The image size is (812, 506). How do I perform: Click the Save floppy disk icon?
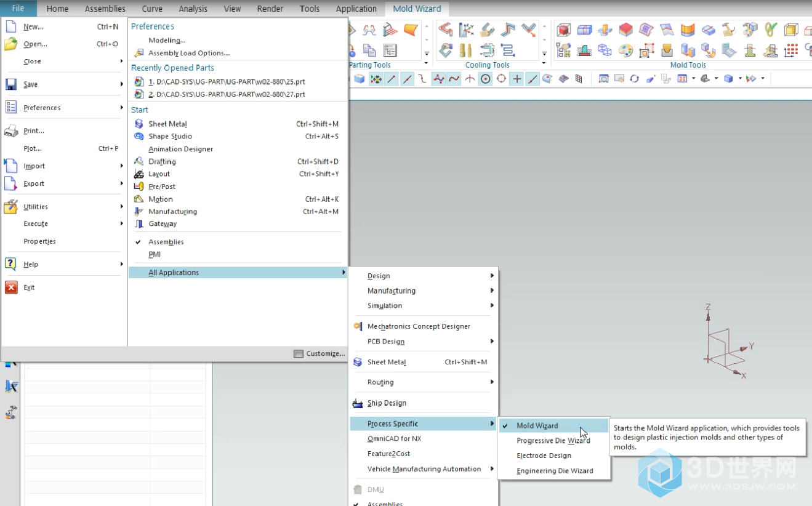11,84
